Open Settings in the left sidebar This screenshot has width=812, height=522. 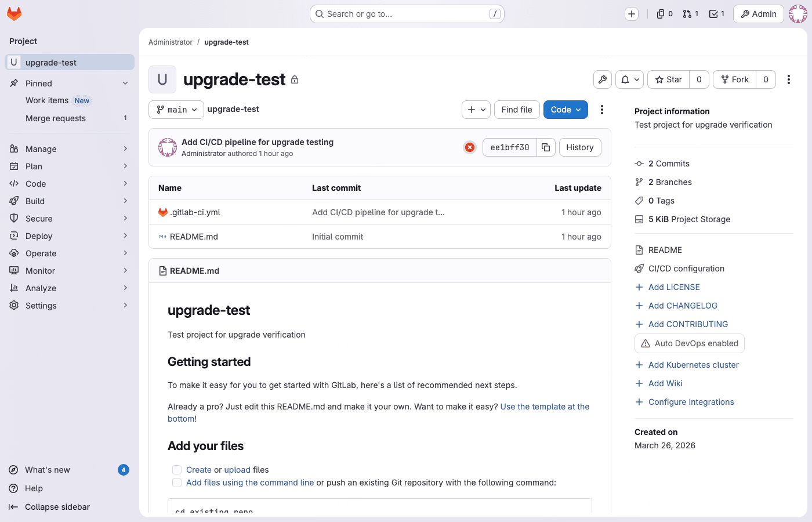click(x=41, y=305)
